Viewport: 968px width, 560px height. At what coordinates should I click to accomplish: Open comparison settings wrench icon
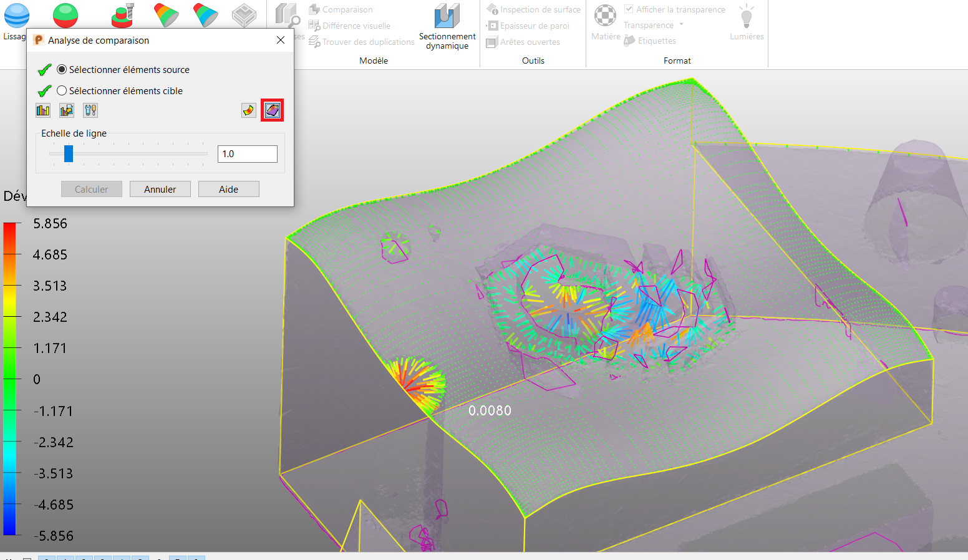pyautogui.click(x=90, y=110)
